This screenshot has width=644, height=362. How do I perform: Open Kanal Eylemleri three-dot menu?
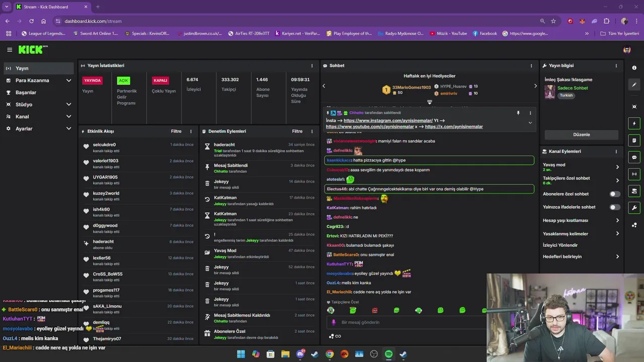[616, 151]
